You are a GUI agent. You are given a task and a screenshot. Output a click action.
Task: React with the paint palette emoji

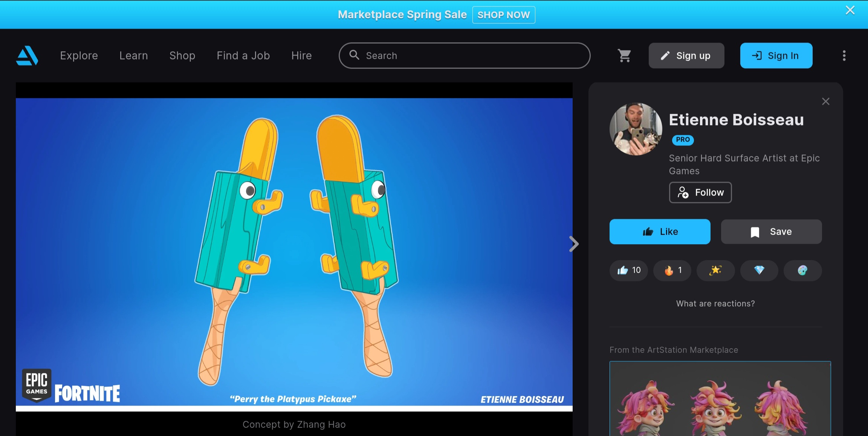802,270
